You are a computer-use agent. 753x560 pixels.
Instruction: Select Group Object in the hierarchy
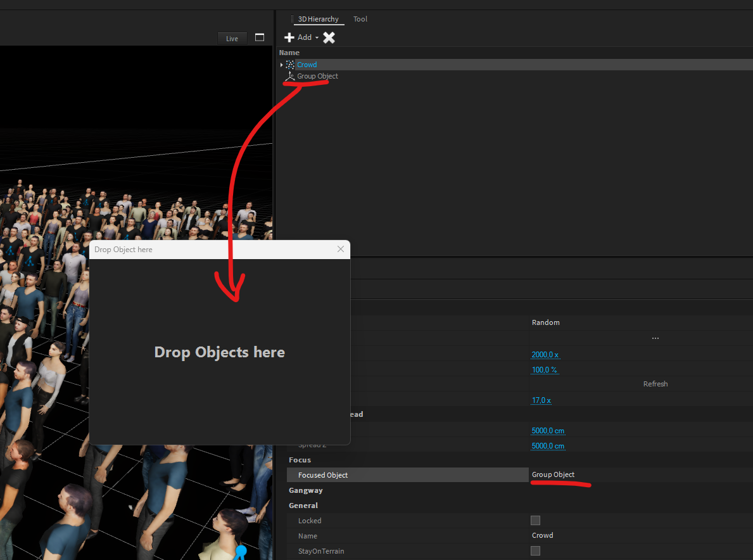click(x=317, y=76)
